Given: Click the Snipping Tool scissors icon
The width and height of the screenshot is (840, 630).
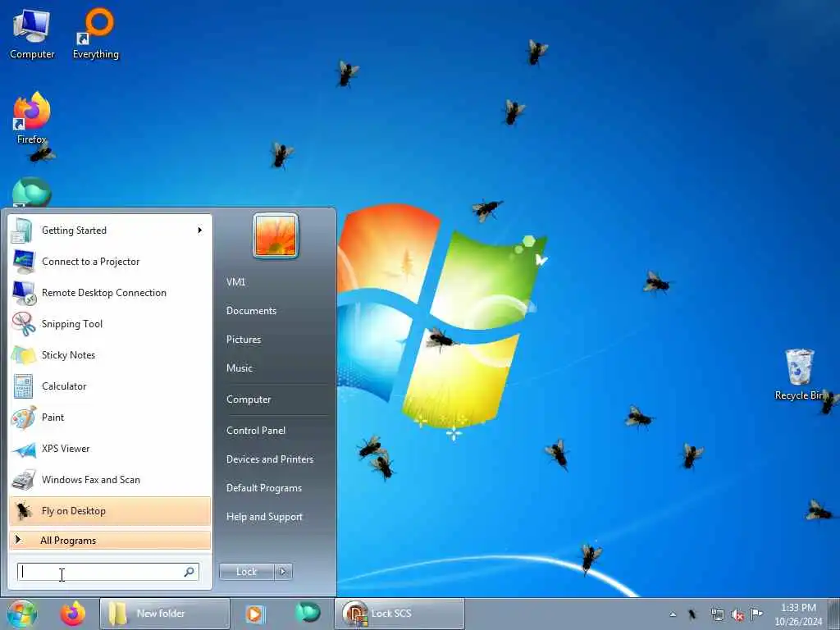Looking at the screenshot, I should [24, 323].
